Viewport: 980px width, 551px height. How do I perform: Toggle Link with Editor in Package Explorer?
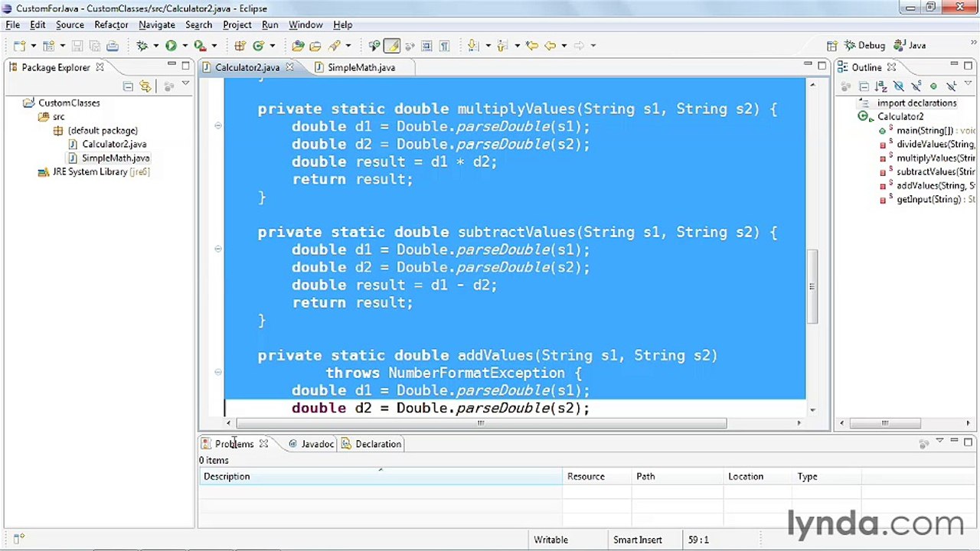[x=145, y=86]
